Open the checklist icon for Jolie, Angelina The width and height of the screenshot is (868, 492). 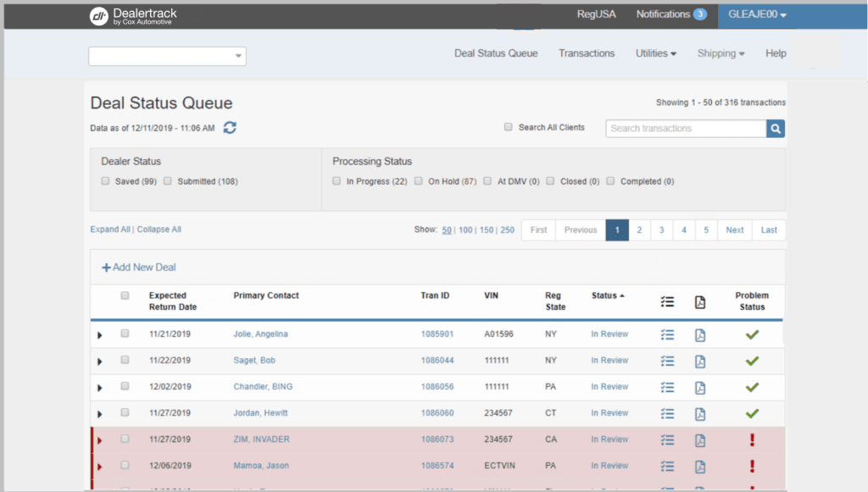tap(667, 334)
